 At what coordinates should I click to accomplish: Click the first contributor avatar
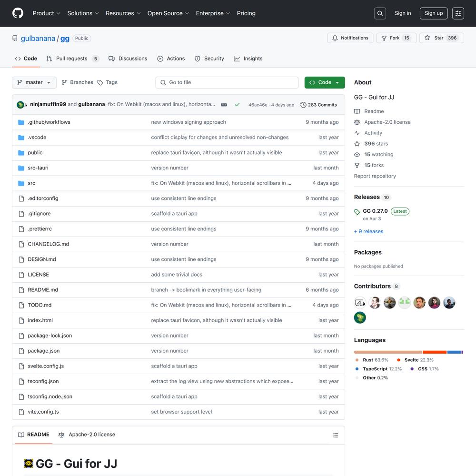click(x=360, y=303)
